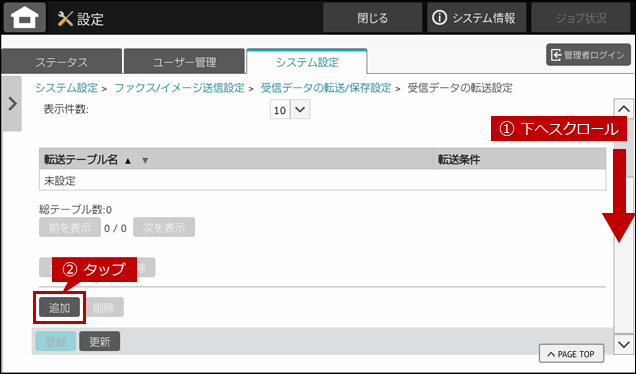Switch to the ユーザー管理 tab

[185, 62]
